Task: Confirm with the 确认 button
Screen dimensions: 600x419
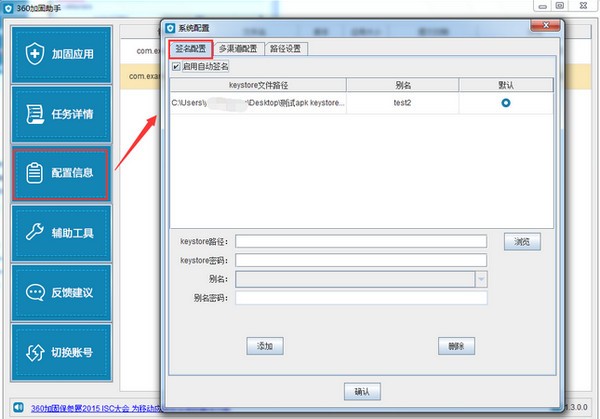Action: pos(361,391)
